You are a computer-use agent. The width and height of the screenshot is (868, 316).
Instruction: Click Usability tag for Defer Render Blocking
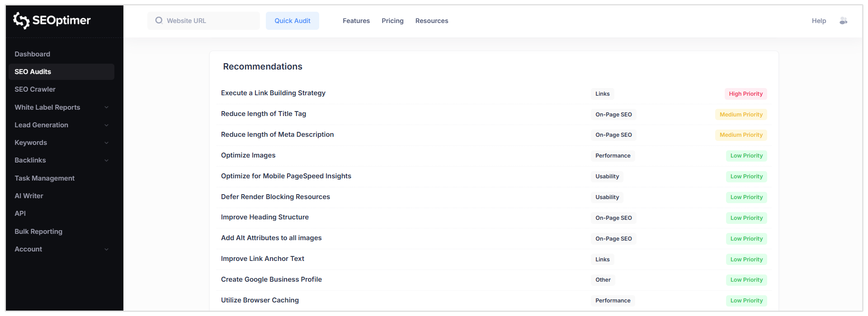[607, 197]
